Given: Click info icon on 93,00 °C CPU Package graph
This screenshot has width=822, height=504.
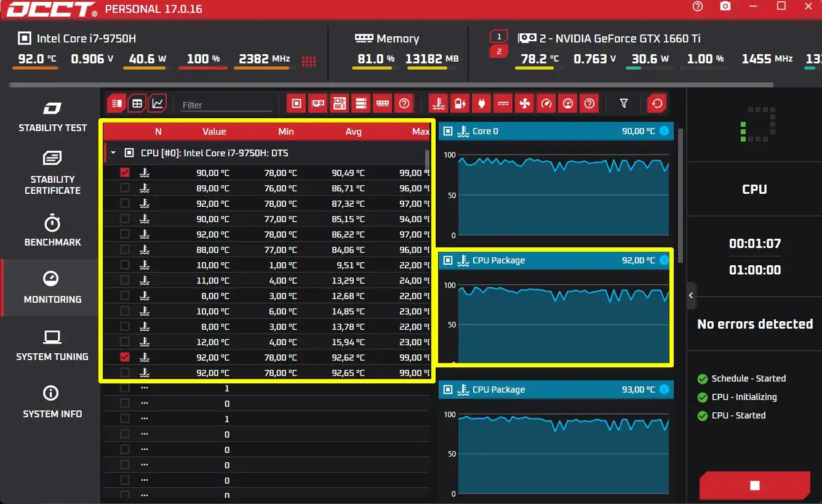Looking at the screenshot, I should point(664,390).
